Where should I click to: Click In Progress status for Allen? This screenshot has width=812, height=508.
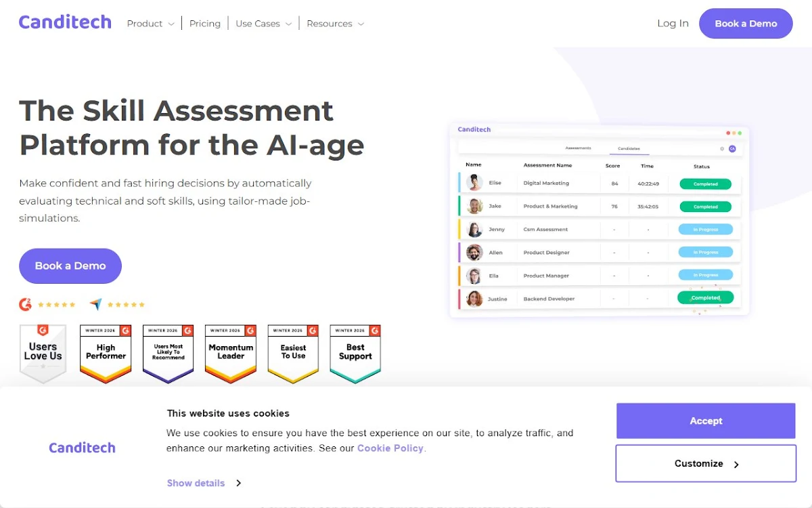click(705, 253)
